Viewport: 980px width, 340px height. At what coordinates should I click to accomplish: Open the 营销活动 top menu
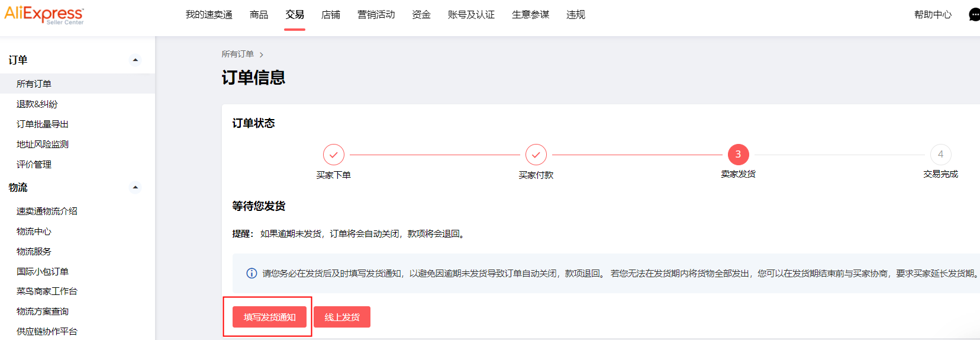tap(376, 15)
